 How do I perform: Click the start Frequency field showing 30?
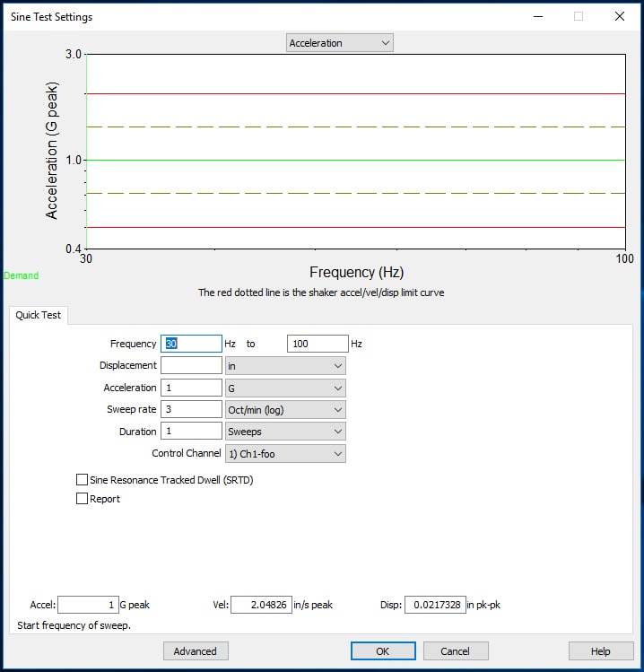(x=191, y=344)
